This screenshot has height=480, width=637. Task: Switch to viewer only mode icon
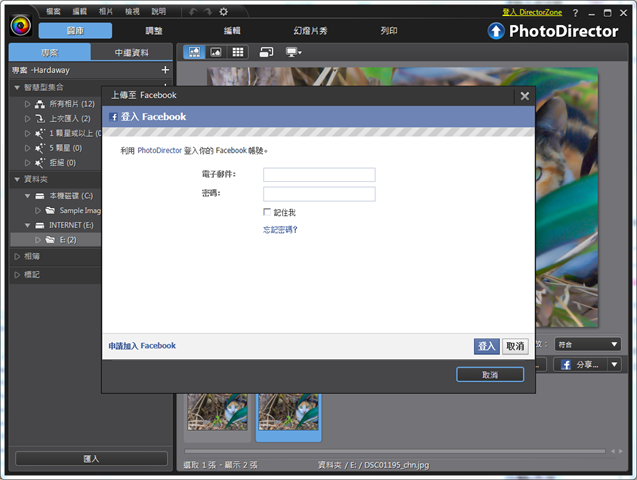216,52
